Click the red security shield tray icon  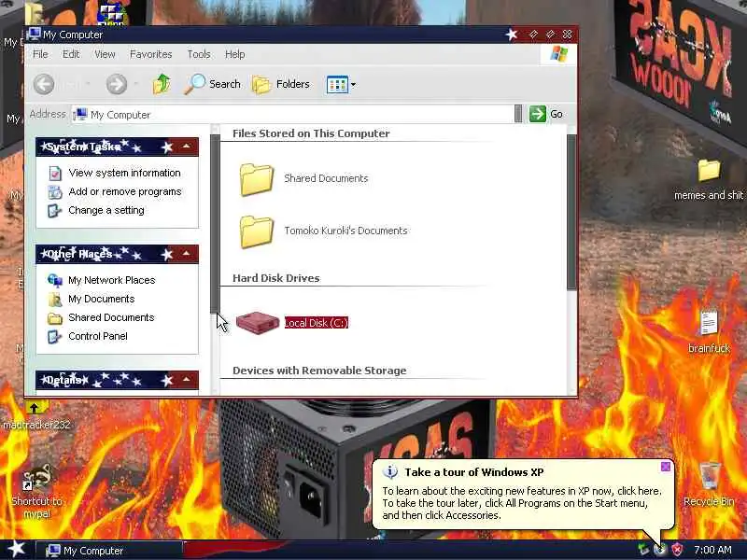coord(676,550)
